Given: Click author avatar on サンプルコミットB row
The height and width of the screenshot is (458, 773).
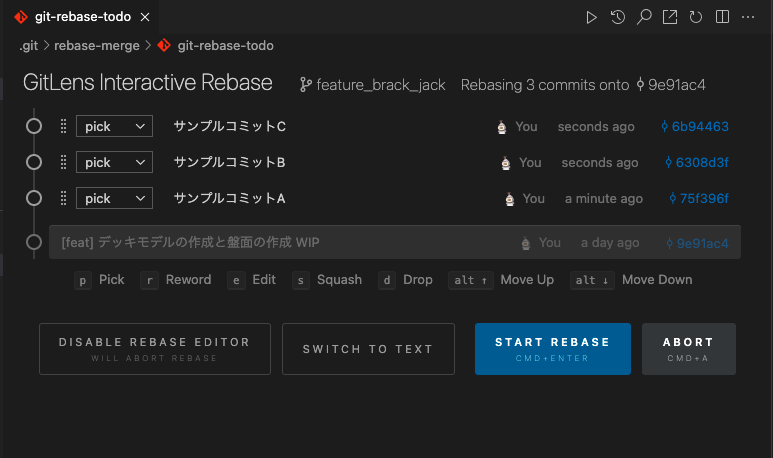Looking at the screenshot, I should pyautogui.click(x=506, y=163).
